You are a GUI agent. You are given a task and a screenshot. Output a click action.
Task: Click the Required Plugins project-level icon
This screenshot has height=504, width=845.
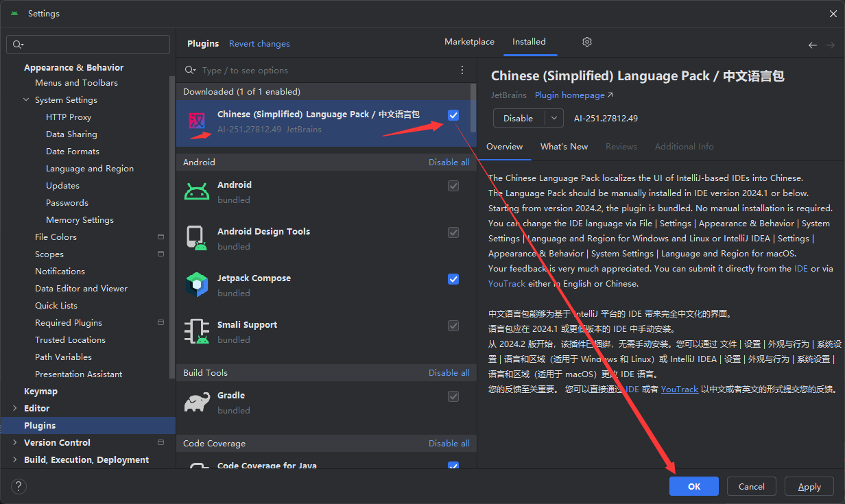(160, 322)
